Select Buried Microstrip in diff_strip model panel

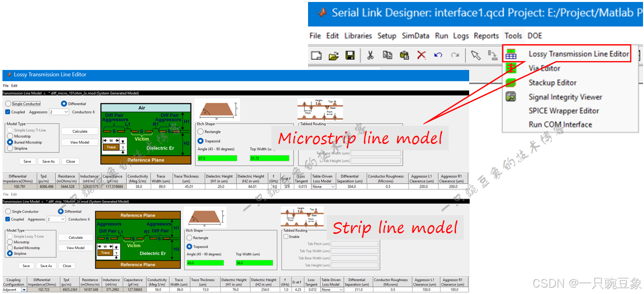[10, 248]
